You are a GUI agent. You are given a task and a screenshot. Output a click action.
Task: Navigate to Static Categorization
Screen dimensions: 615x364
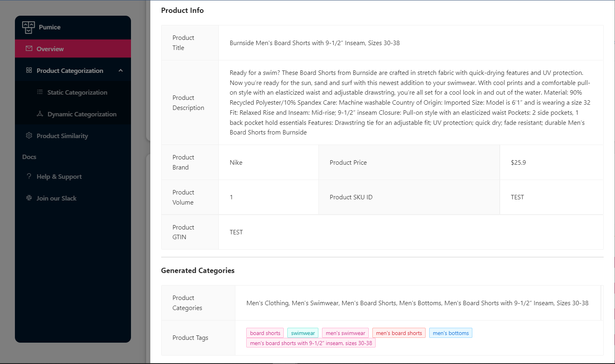pyautogui.click(x=77, y=92)
